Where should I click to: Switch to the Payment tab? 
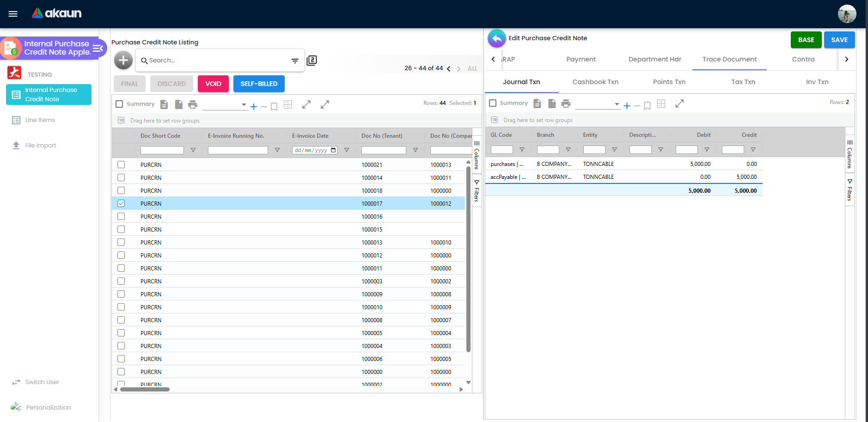click(581, 59)
